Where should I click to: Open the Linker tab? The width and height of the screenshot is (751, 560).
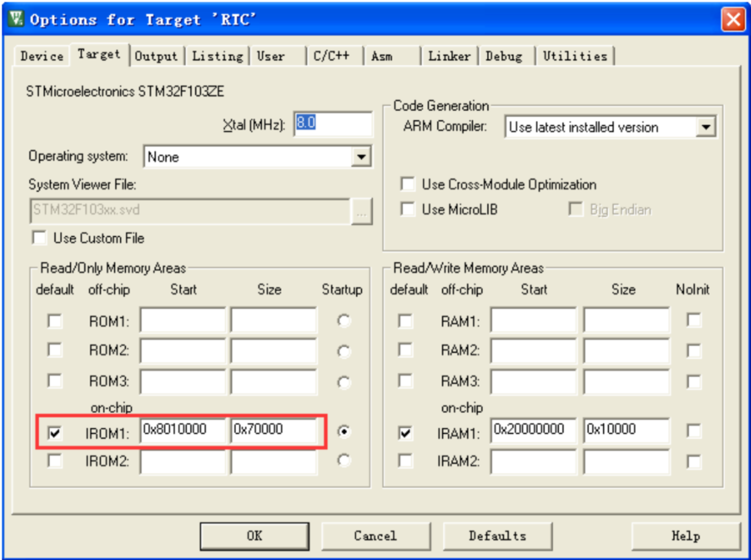pyautogui.click(x=449, y=56)
